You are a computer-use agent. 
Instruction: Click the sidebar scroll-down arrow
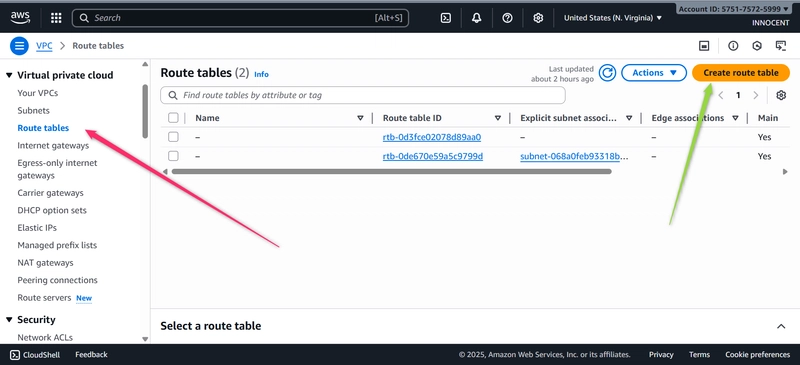tap(145, 339)
